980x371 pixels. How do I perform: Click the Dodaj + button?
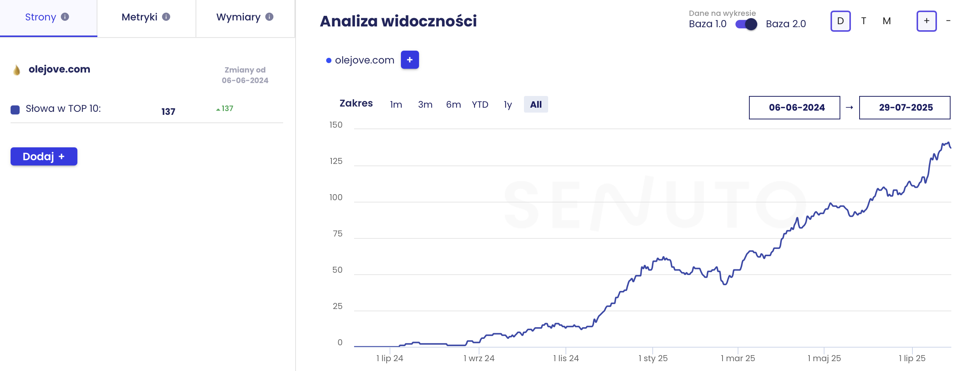pyautogui.click(x=44, y=156)
